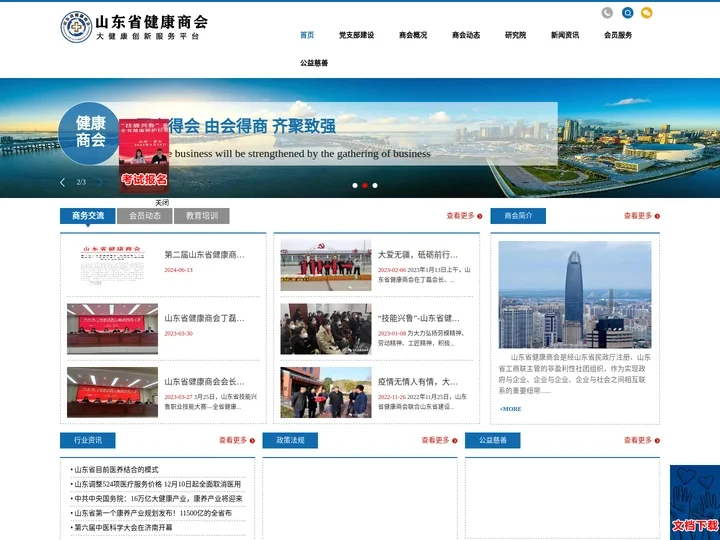Open news item 第六届中医科学大会在济南开幕
This screenshot has height=540, width=720.
123,528
